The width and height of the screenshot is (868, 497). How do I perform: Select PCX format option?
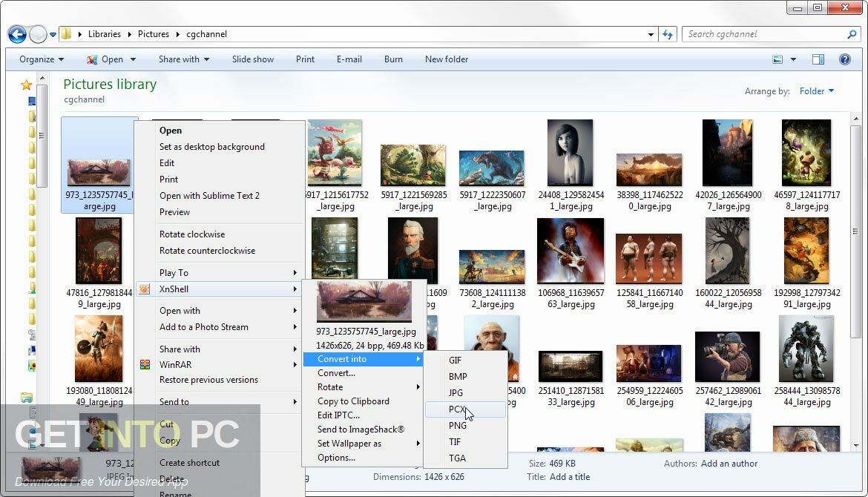(x=466, y=409)
